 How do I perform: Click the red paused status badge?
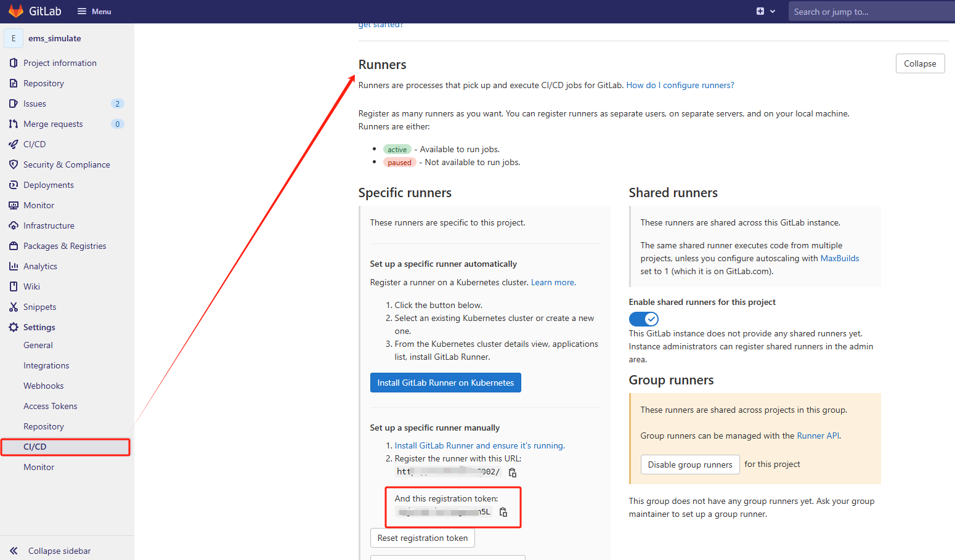coord(399,163)
